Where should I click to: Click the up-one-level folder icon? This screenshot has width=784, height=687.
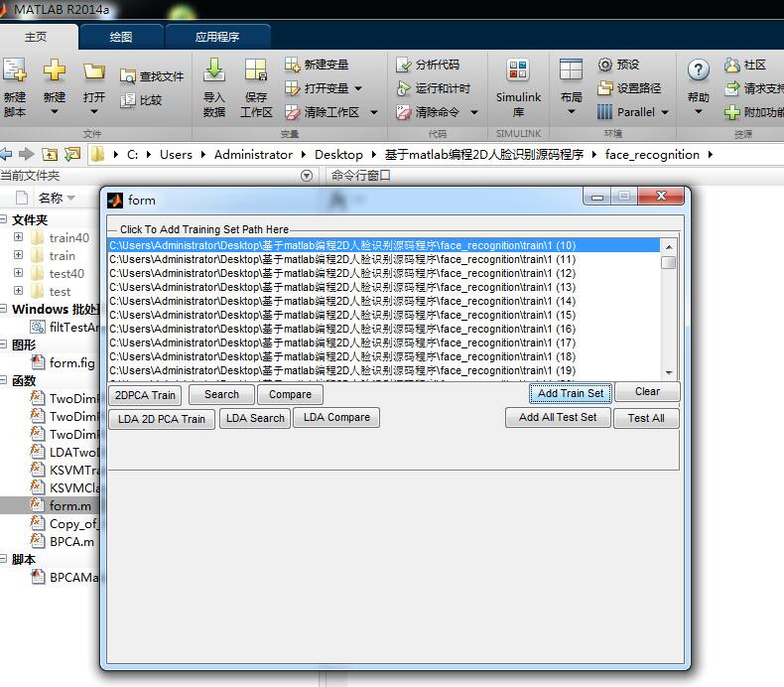click(x=50, y=154)
